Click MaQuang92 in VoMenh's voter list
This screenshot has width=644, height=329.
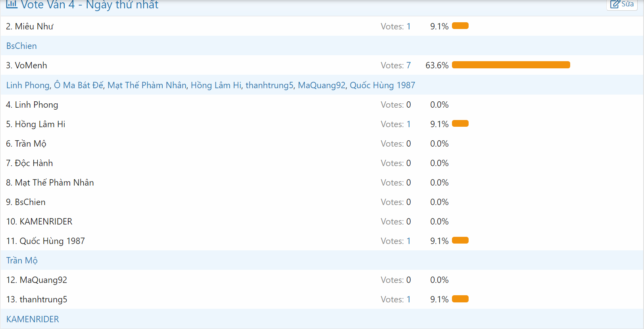(321, 85)
